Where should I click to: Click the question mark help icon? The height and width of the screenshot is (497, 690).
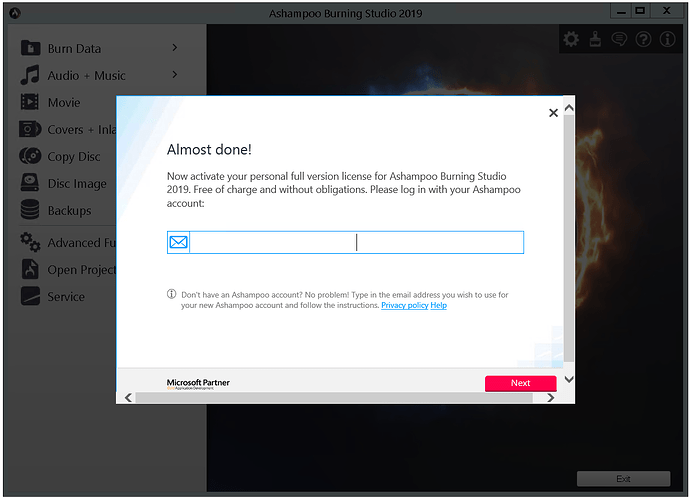[643, 39]
